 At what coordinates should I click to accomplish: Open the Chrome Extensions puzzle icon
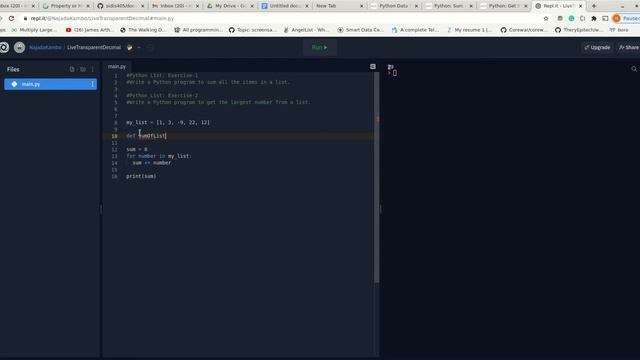click(594, 18)
